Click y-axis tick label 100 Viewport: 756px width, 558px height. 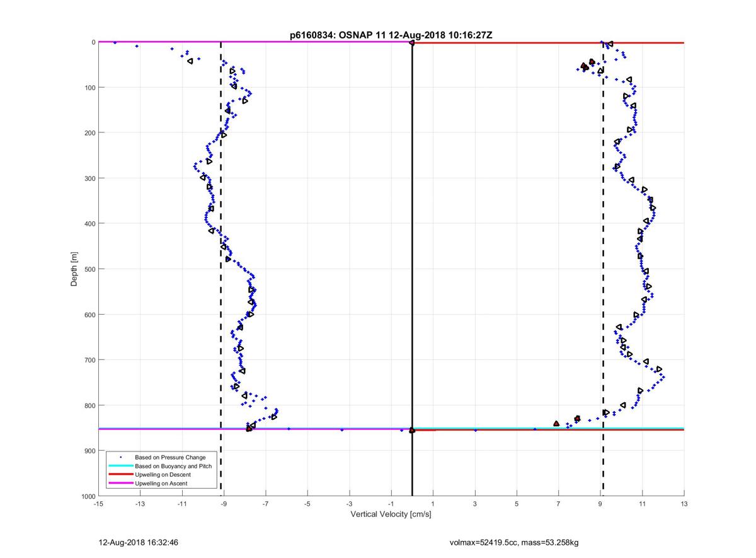[x=89, y=88]
